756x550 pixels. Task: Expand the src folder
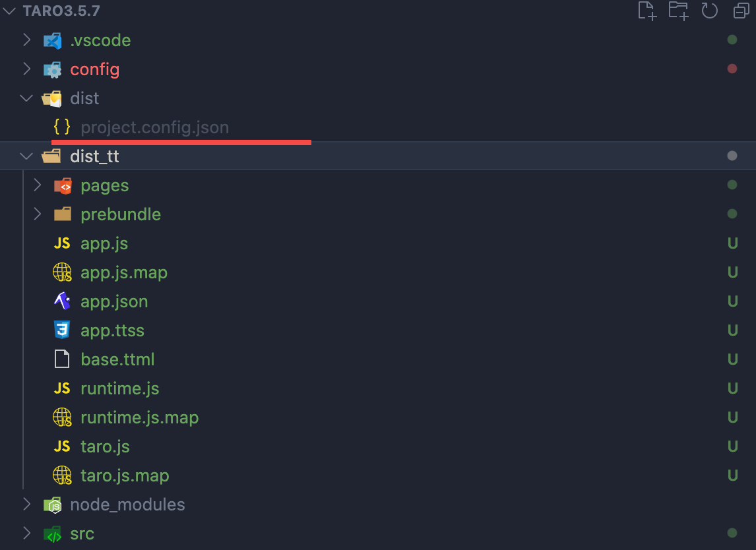26,534
